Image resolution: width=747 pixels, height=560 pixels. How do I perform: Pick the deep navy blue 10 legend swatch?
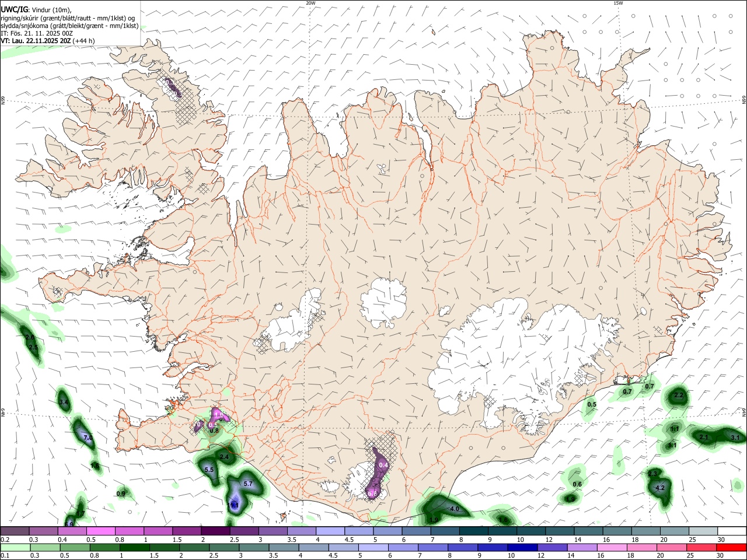click(x=523, y=548)
